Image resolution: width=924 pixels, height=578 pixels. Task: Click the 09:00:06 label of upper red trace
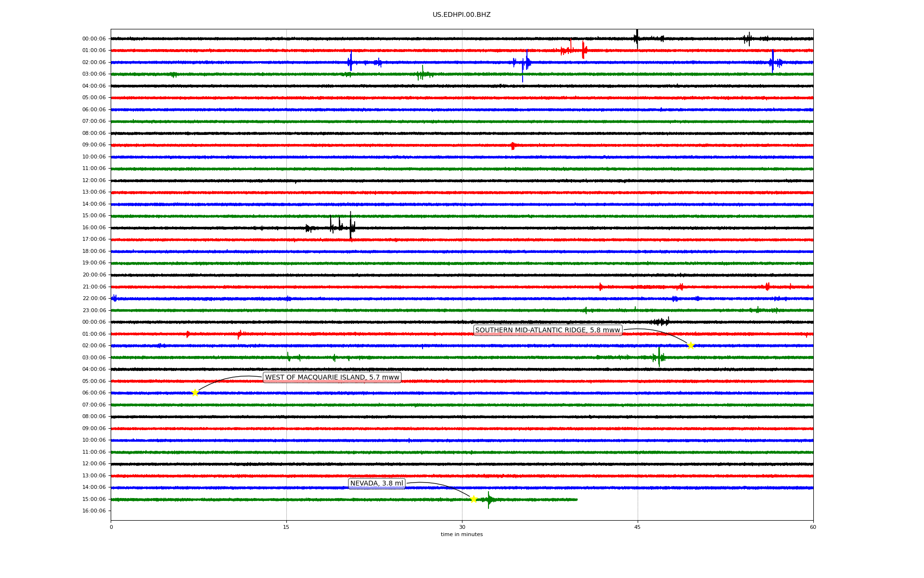point(94,145)
